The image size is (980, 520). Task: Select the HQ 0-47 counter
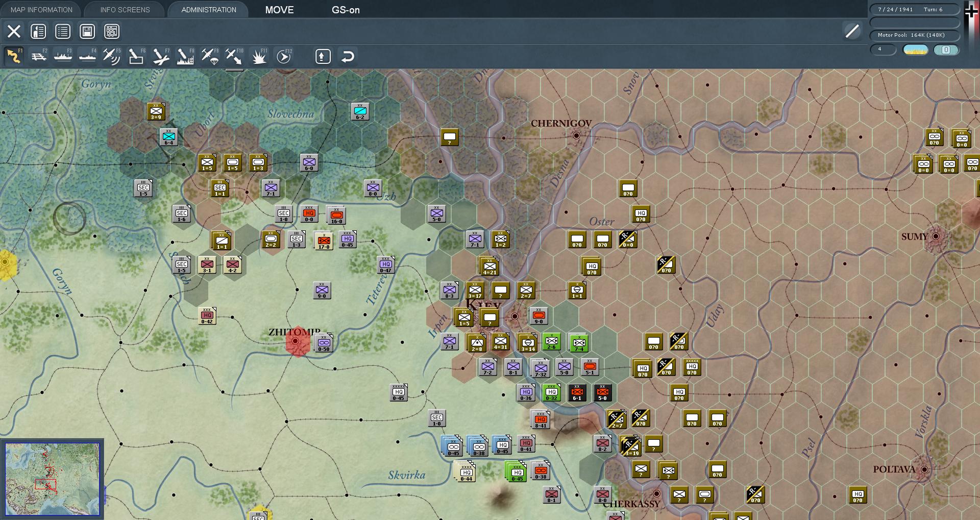coord(385,265)
